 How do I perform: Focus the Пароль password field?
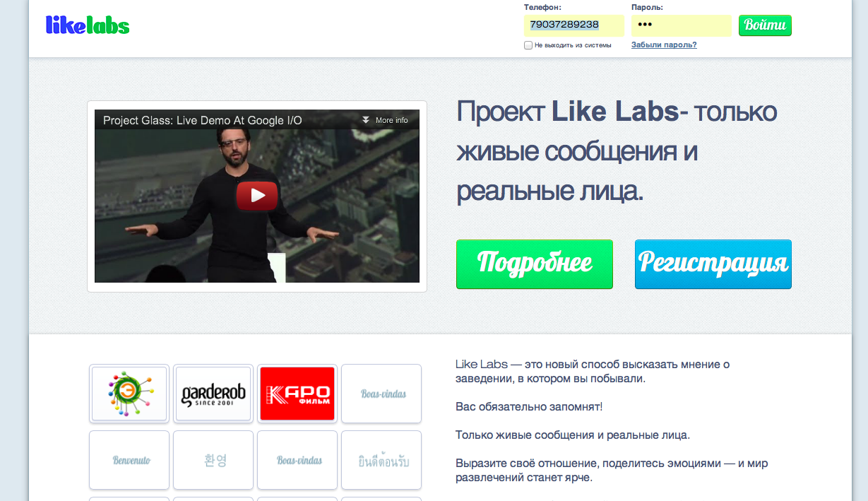point(681,25)
